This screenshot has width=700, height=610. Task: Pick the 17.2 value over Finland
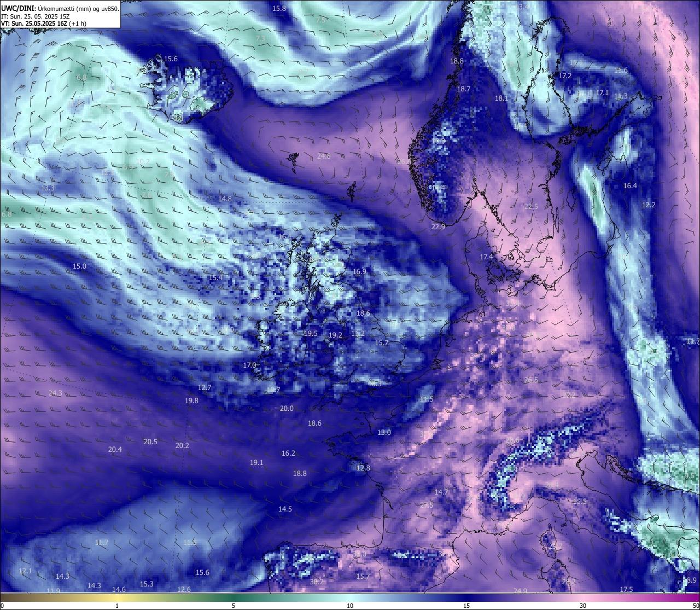[565, 75]
